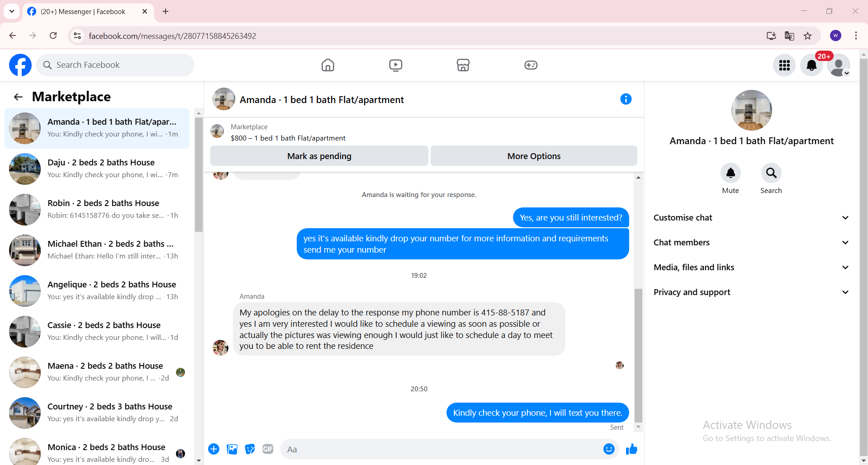Open the Courtney 2 beds 3 baths chat
This screenshot has height=465, width=868.
(97, 413)
